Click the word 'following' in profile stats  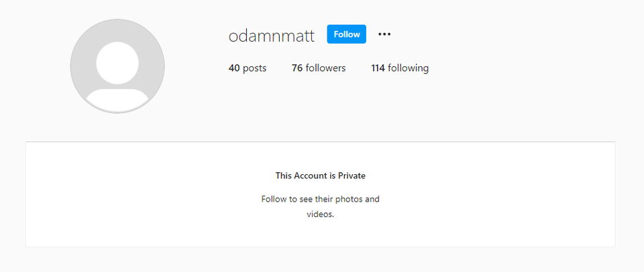click(409, 68)
